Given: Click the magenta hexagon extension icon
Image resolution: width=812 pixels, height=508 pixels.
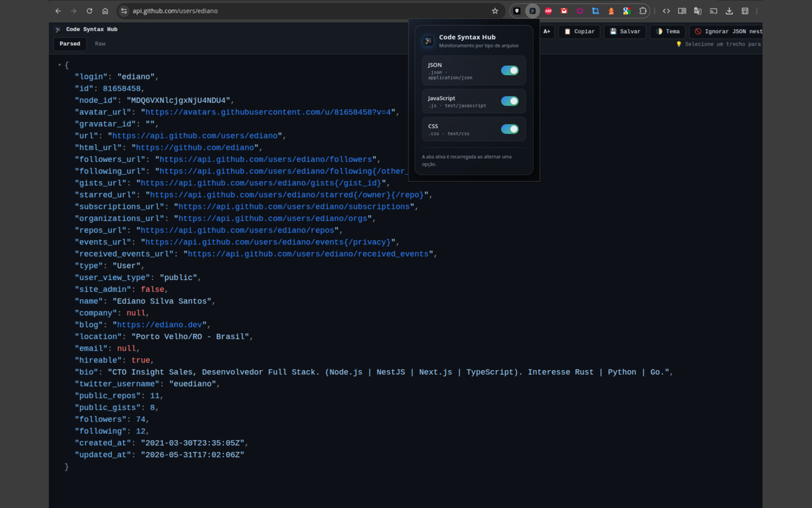Looking at the screenshot, I should [x=580, y=11].
